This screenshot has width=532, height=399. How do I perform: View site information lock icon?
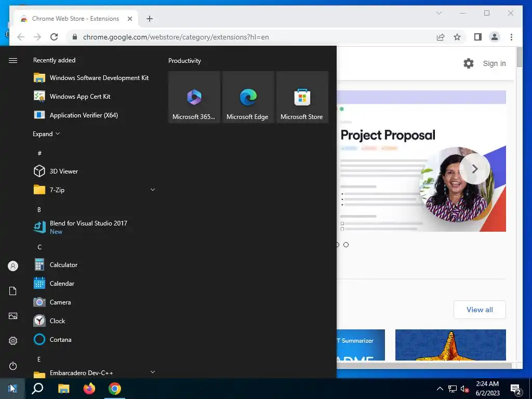[75, 37]
